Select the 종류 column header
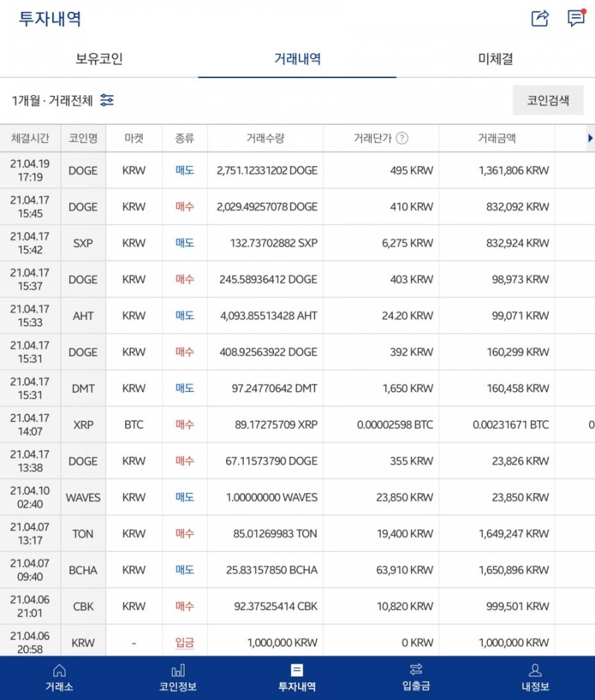Image resolution: width=595 pixels, height=700 pixels. click(x=184, y=138)
